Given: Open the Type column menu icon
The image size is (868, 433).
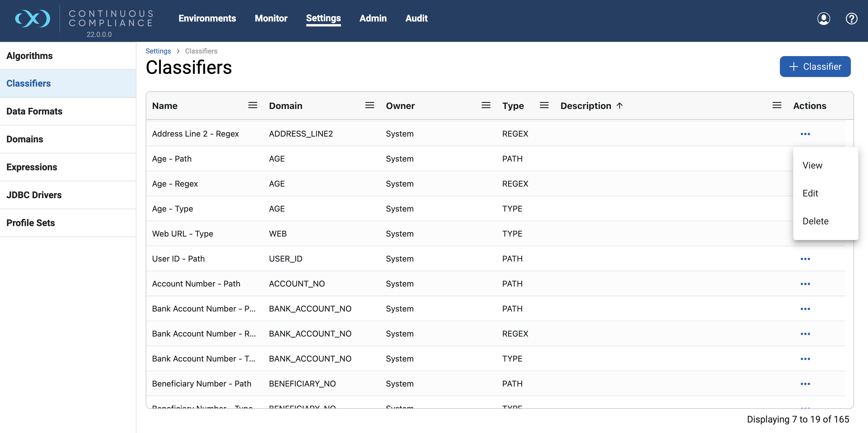Looking at the screenshot, I should tap(544, 105).
